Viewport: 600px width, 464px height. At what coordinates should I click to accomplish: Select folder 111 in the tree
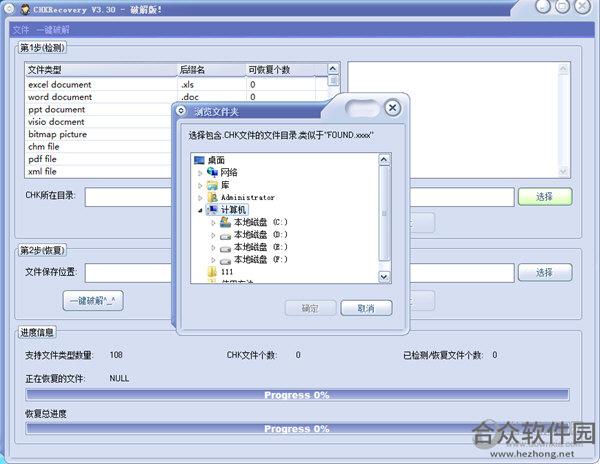tap(227, 272)
